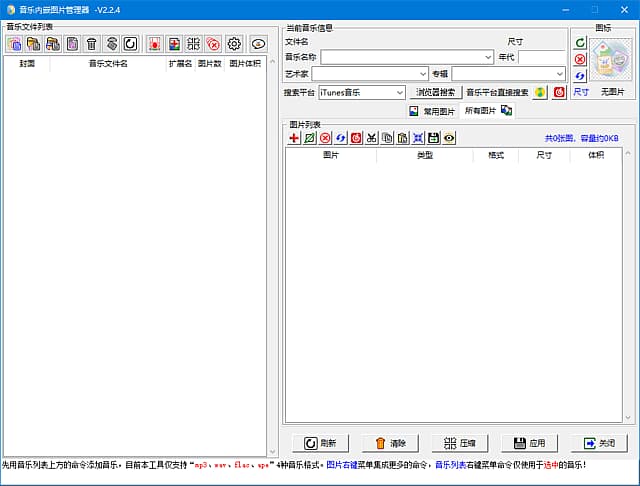Click the 应用 button at bottom
Viewport: 640px width, 486px height.
tap(528, 443)
